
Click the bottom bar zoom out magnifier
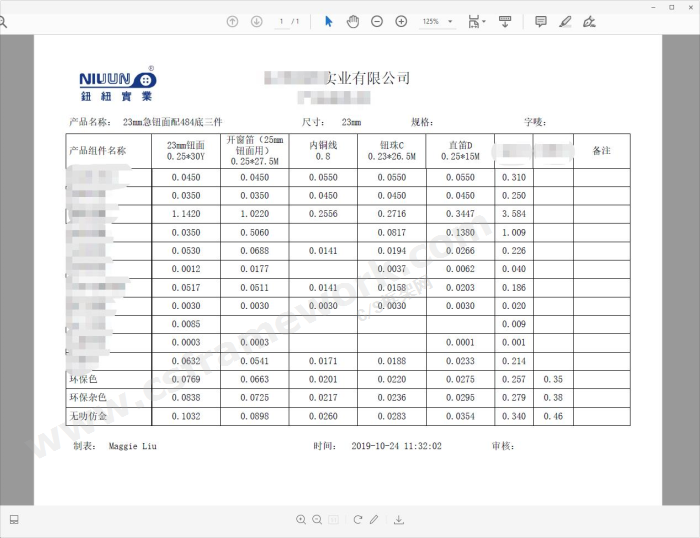click(x=317, y=520)
